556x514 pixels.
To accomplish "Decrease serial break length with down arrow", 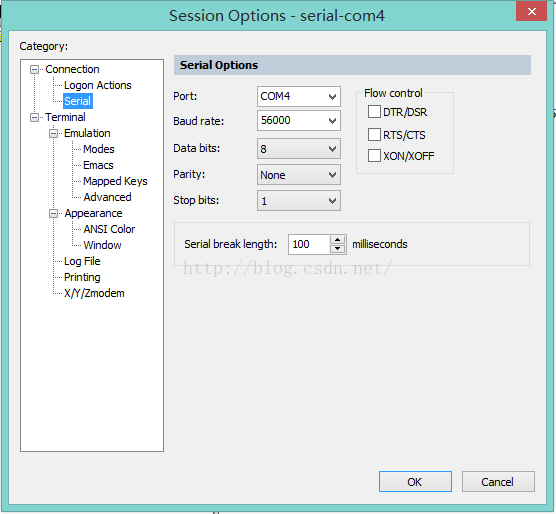I will coord(338,249).
